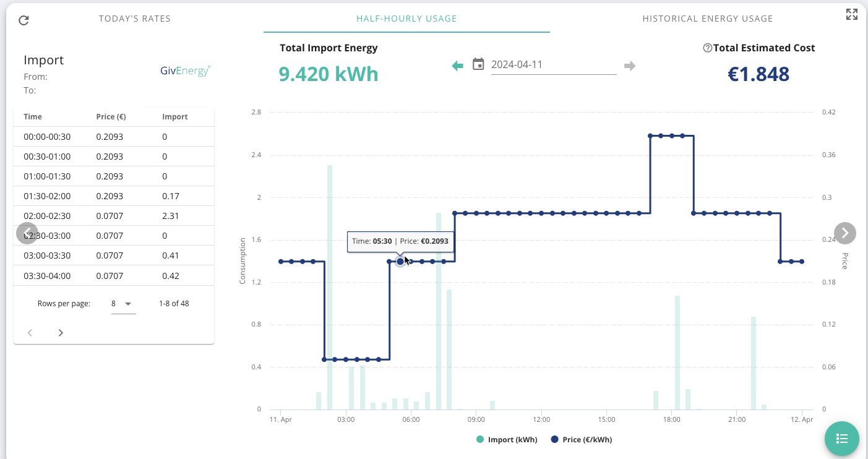Screen dimensions: 868x459
Task: Open the rows per page dropdown
Action: (x=123, y=304)
